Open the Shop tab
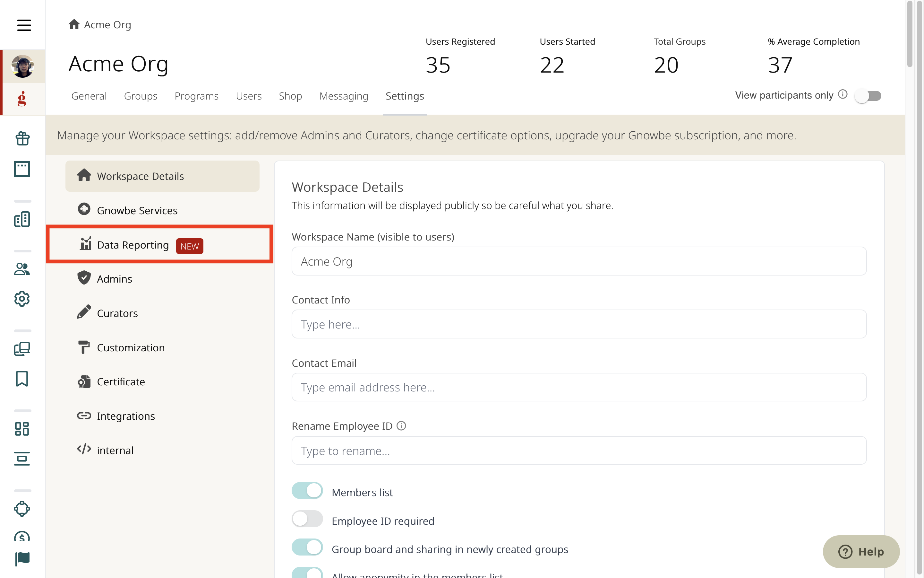 [x=290, y=96]
